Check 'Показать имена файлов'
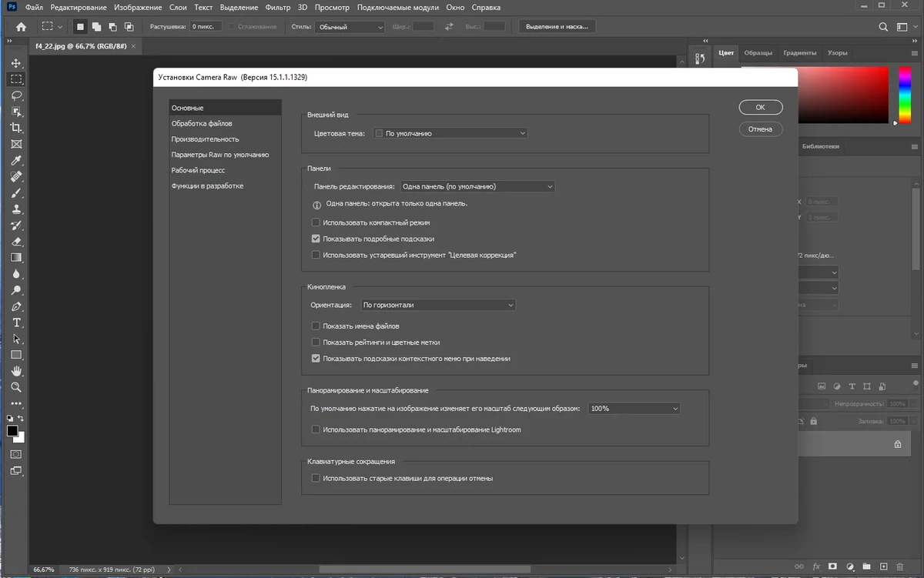Viewport: 924px width, 578px height. [316, 326]
